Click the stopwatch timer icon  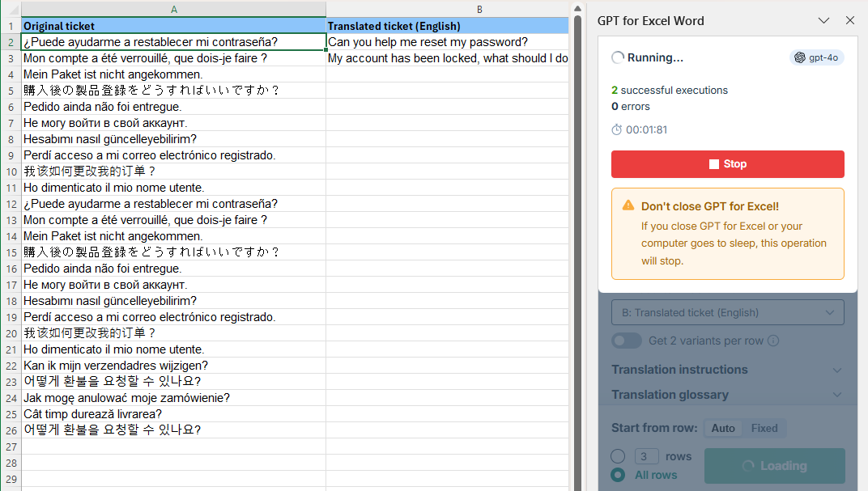point(617,129)
